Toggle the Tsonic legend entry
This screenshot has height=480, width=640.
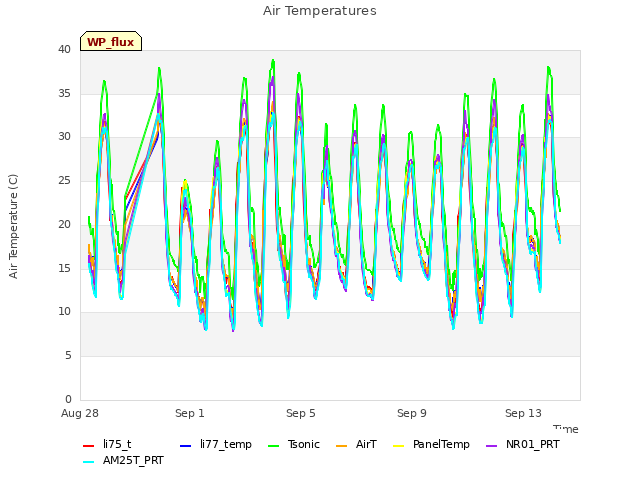(294, 444)
